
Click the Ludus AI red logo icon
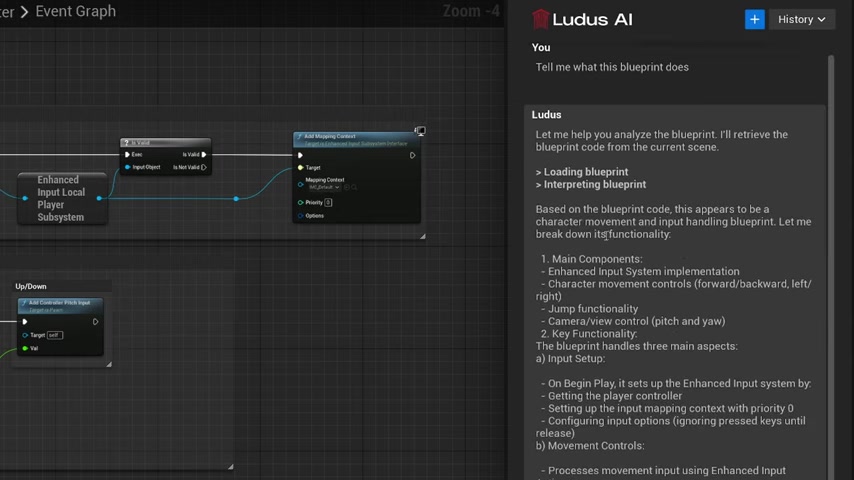coord(540,19)
